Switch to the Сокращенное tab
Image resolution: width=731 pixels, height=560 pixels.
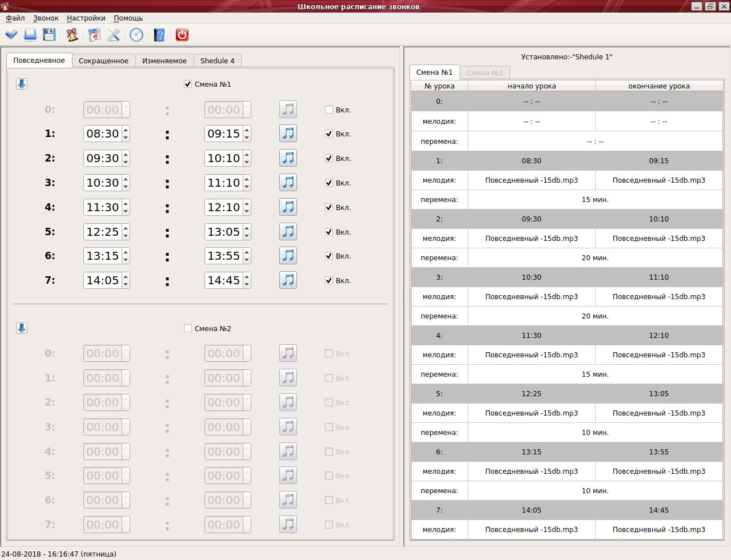pyautogui.click(x=103, y=61)
